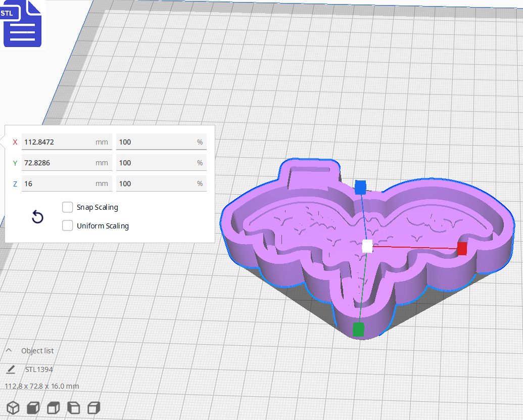
Task: Click the blue Z-axis scale handle
Action: click(x=360, y=187)
